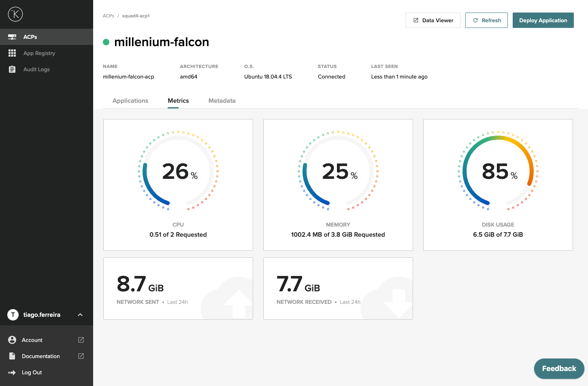Click the user avatar with letter T
The image size is (588, 386).
[x=13, y=315]
